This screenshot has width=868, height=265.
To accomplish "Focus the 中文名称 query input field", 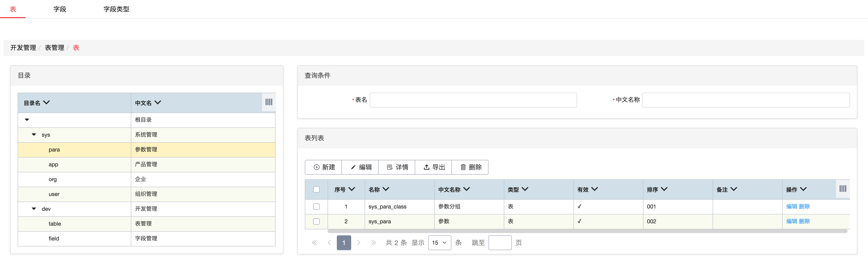I will (746, 100).
